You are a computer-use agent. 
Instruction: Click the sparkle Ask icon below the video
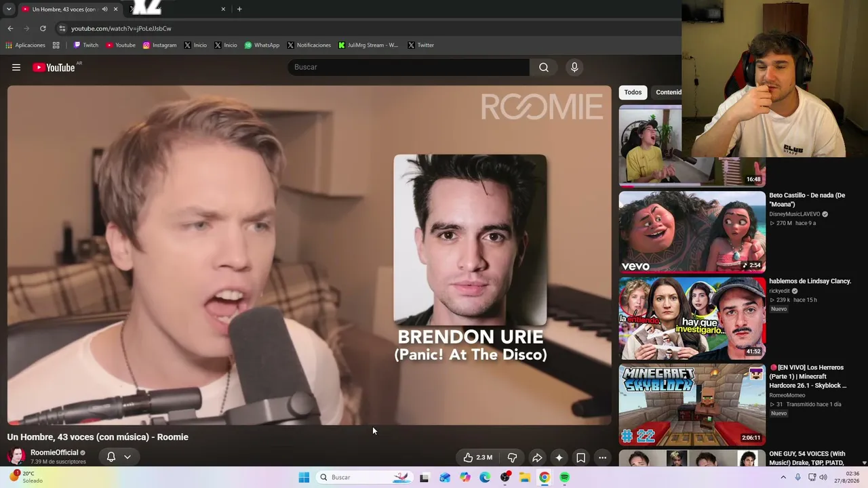(x=559, y=457)
